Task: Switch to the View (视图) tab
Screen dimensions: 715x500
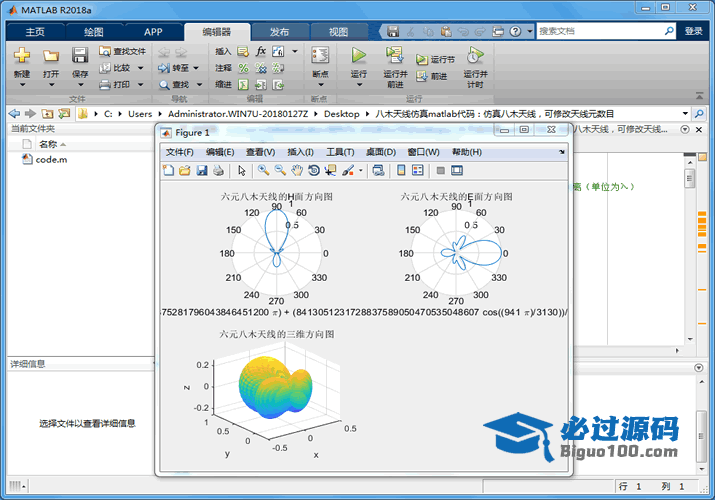Action: coord(338,31)
